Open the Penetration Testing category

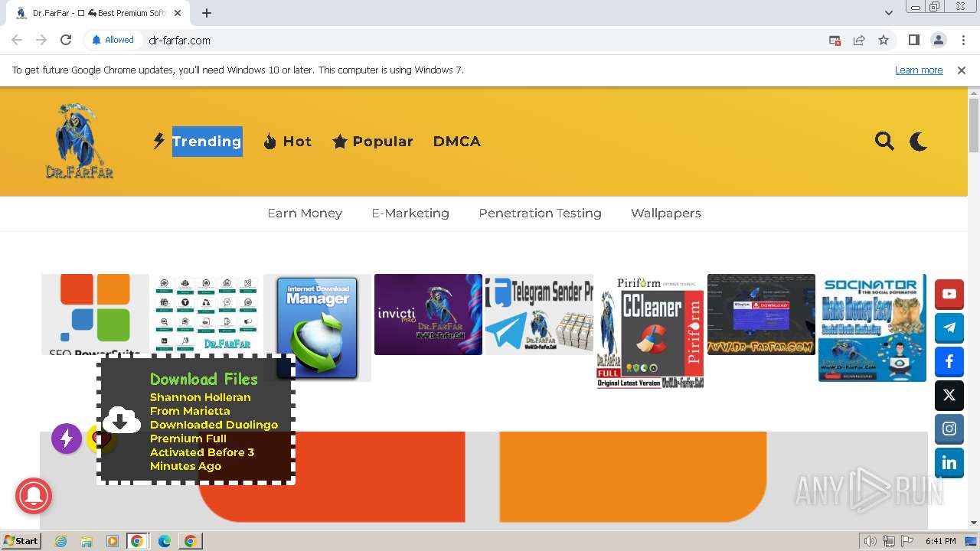540,214
